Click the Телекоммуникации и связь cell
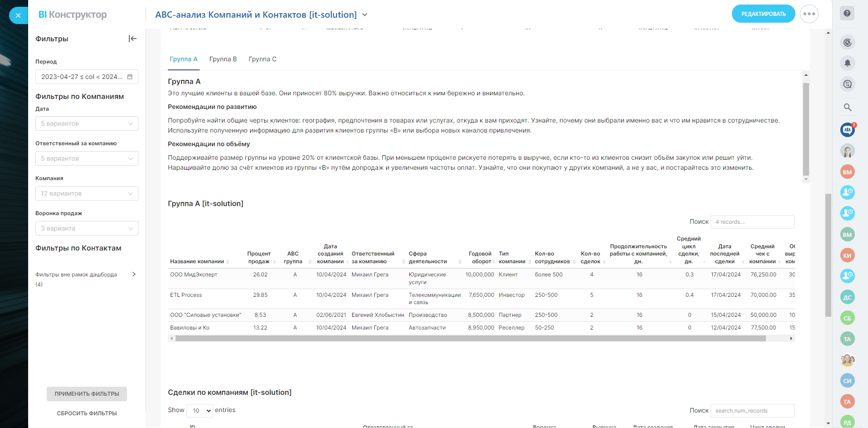This screenshot has width=868, height=428. click(435, 299)
